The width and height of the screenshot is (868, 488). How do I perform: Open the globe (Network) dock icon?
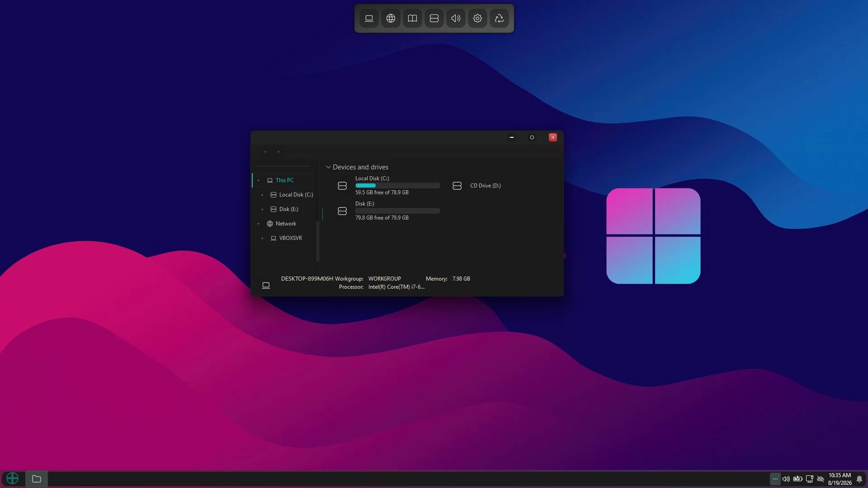pyautogui.click(x=391, y=19)
